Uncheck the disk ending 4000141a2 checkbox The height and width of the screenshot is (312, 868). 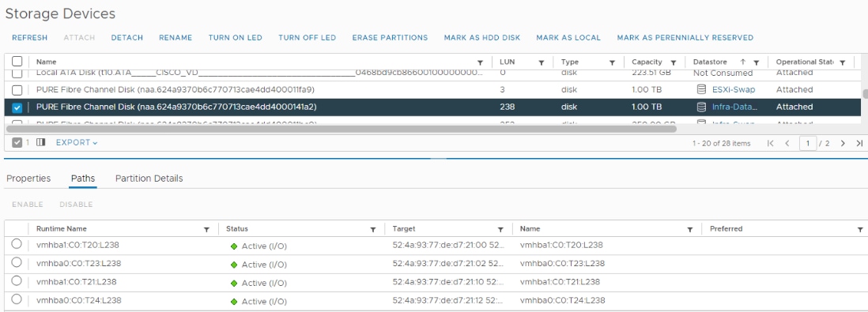(17, 107)
